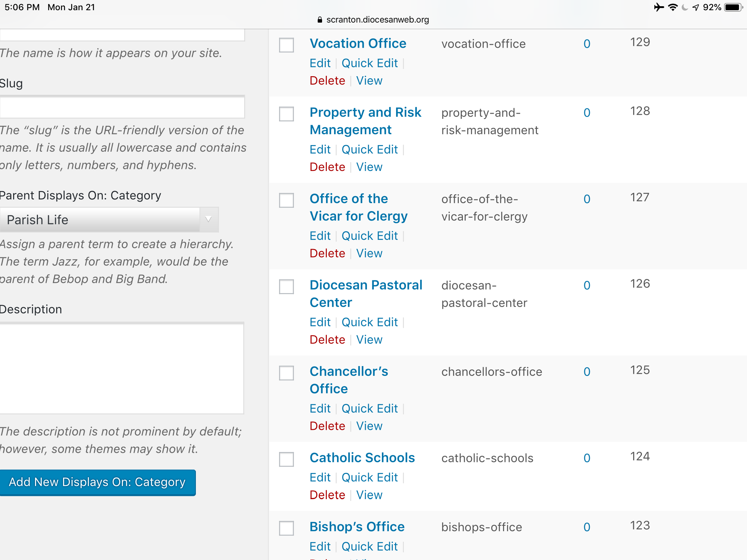
Task: Tap the Wi-Fi status icon
Action: click(x=673, y=7)
